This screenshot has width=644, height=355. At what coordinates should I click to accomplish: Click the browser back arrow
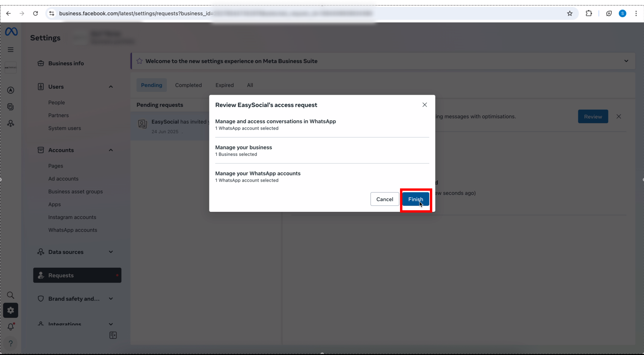[8, 13]
